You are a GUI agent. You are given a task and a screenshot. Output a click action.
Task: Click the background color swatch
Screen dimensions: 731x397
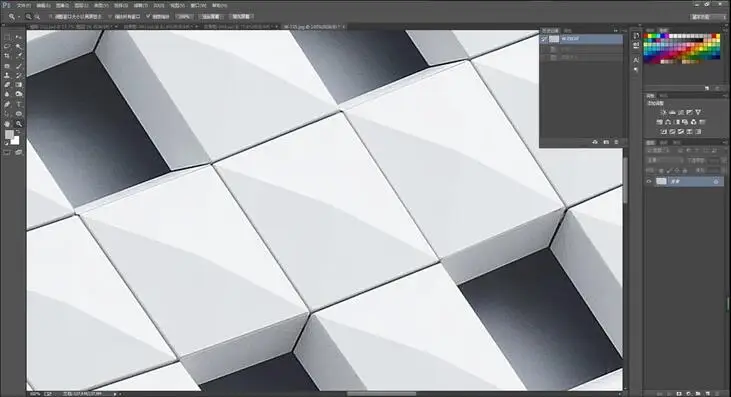15,140
